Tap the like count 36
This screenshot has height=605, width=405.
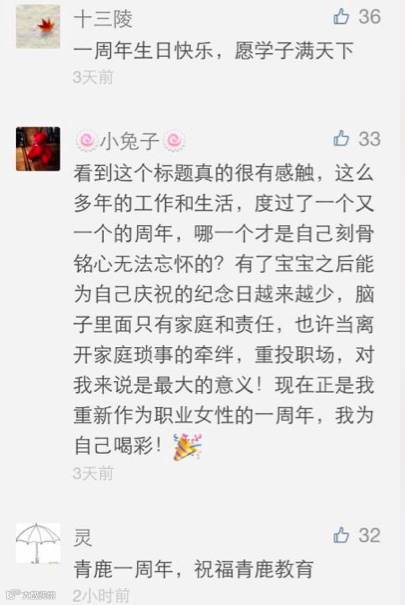pos(370,17)
